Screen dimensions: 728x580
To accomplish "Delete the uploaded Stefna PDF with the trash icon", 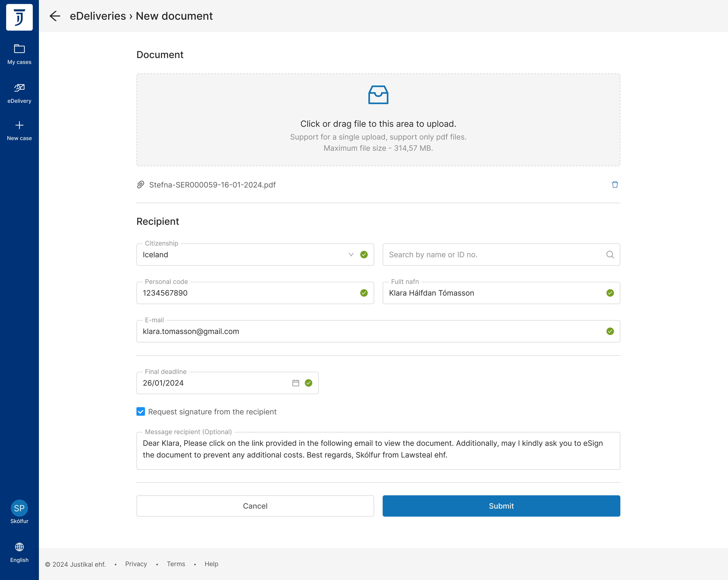I will coord(615,185).
